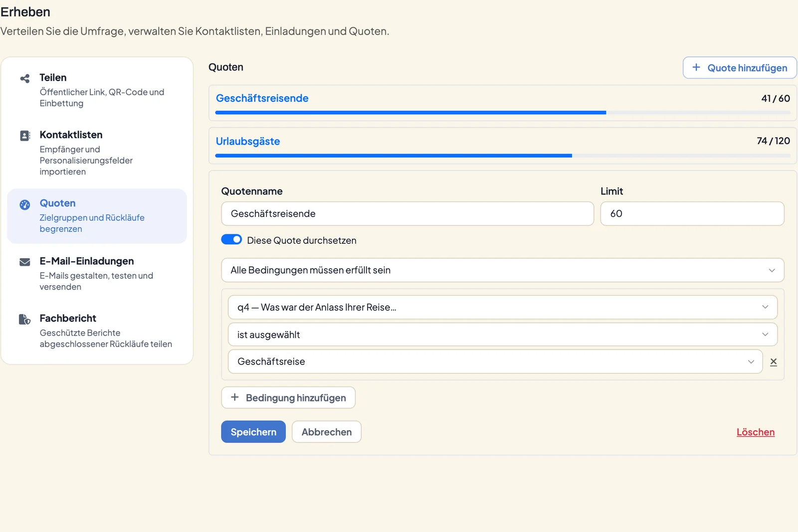Click the 41 / 60 count
This screenshot has width=798, height=532.
point(776,98)
